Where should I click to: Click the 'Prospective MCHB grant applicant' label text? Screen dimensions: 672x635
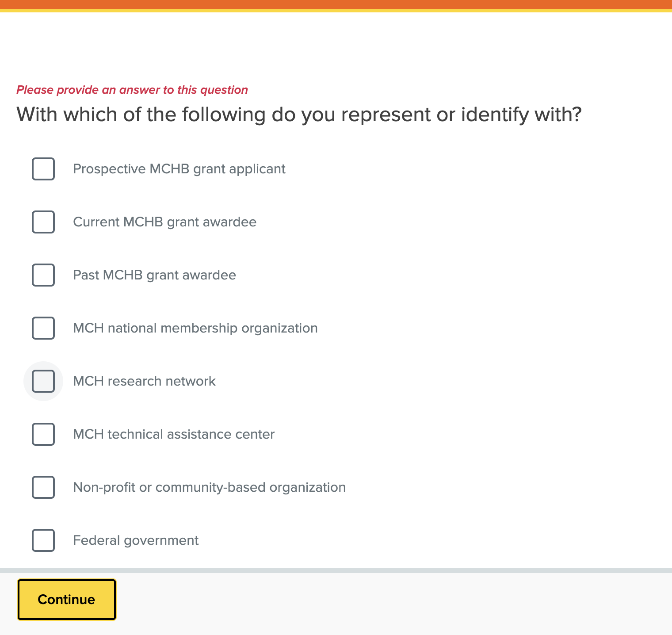click(x=179, y=169)
